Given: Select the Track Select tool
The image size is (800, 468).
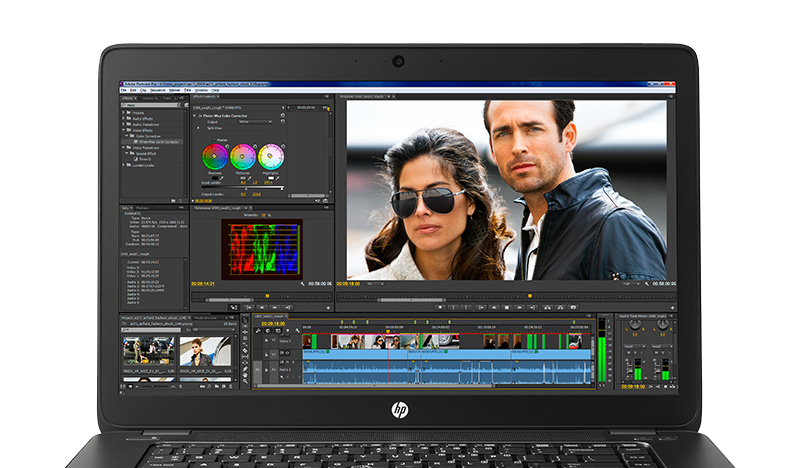Looking at the screenshot, I should pyautogui.click(x=245, y=326).
